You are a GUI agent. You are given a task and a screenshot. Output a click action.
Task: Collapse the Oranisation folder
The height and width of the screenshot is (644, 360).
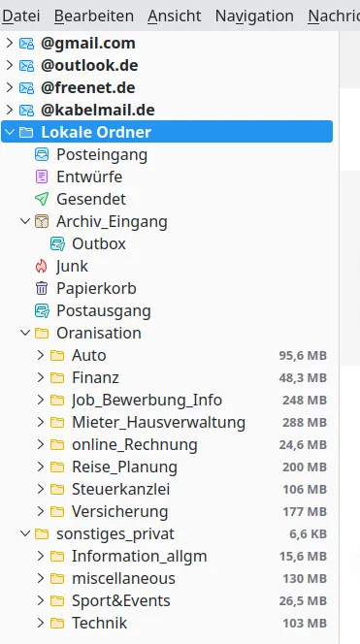point(25,333)
